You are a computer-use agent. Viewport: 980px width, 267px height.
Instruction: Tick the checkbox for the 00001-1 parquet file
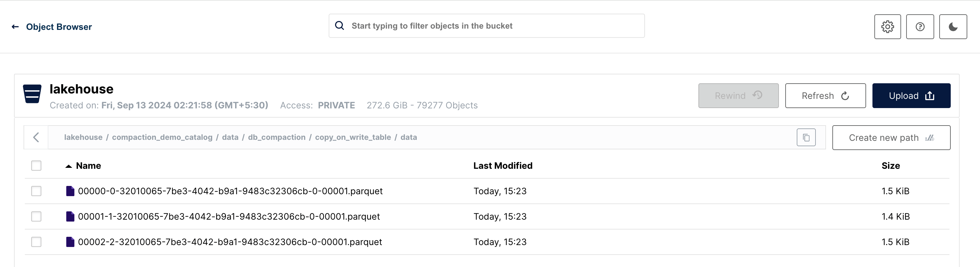tap(36, 216)
